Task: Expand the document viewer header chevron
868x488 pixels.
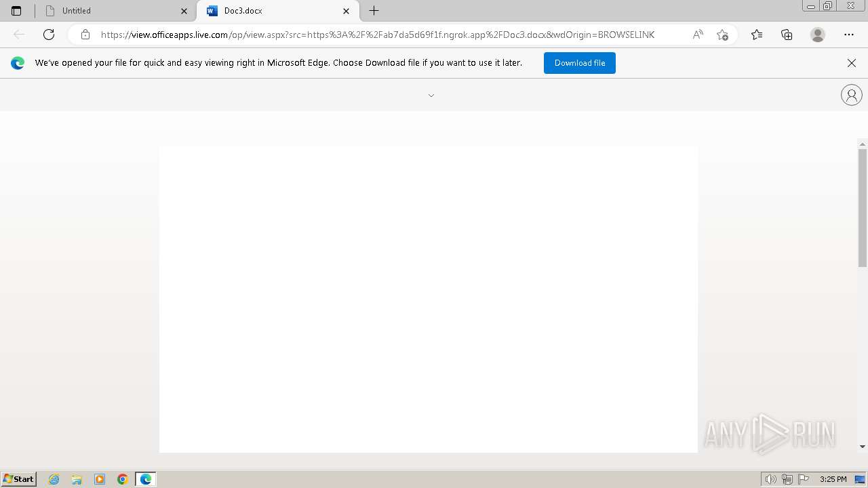Action: tap(431, 96)
